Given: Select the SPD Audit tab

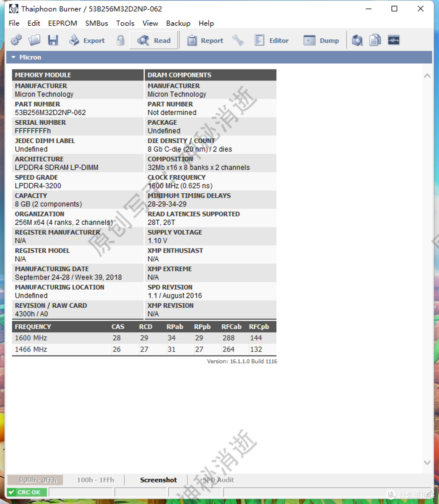Looking at the screenshot, I should click(x=218, y=480).
